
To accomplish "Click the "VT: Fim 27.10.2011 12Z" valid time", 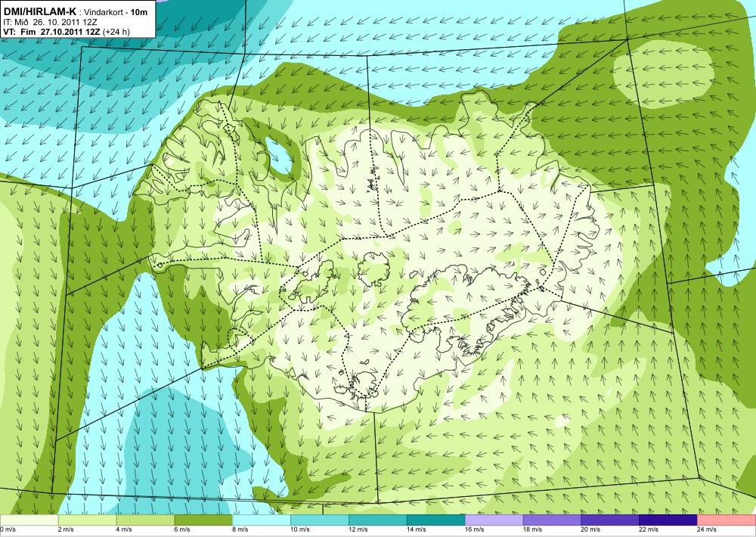I will [x=51, y=32].
